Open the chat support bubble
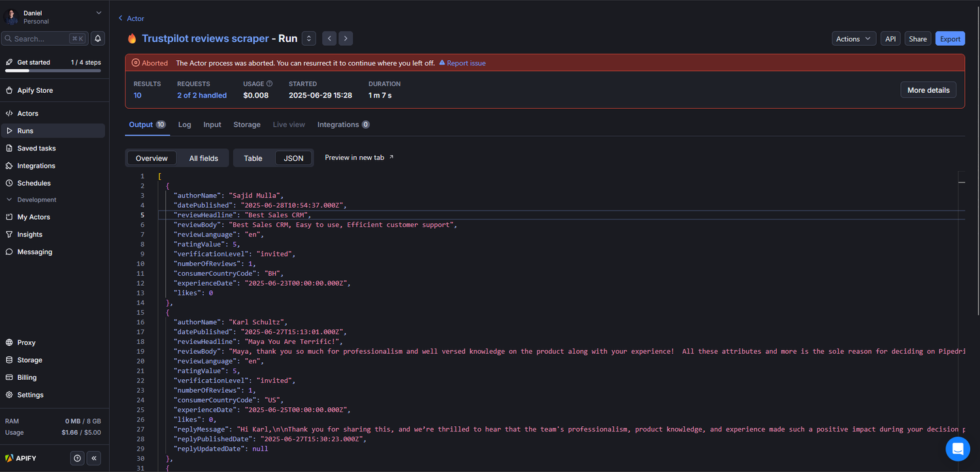980x472 pixels. coord(958,449)
